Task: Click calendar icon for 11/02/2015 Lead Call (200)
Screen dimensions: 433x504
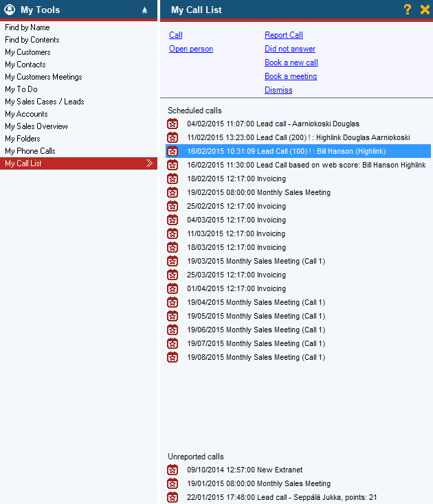Action: pos(173,137)
